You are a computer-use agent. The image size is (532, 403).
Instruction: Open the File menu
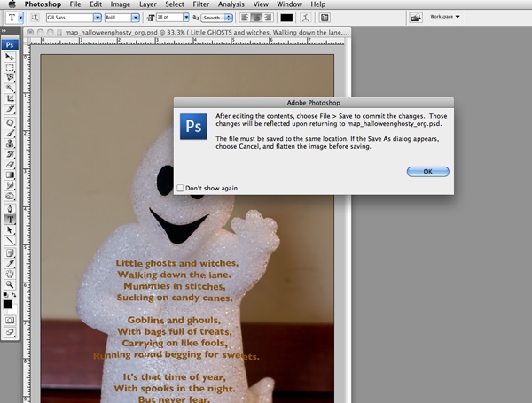(75, 4)
